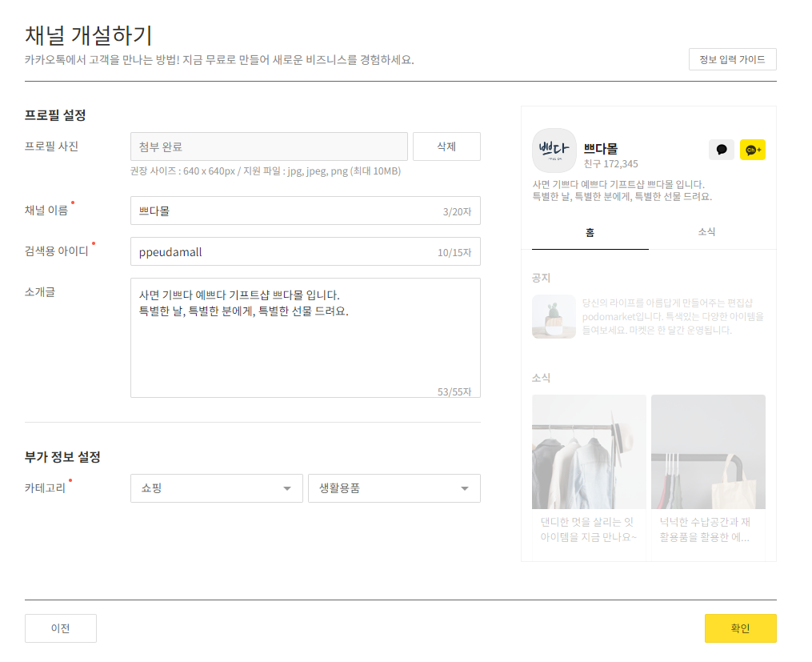812x662 pixels.
Task: Click the 이전 button
Action: pos(61,628)
